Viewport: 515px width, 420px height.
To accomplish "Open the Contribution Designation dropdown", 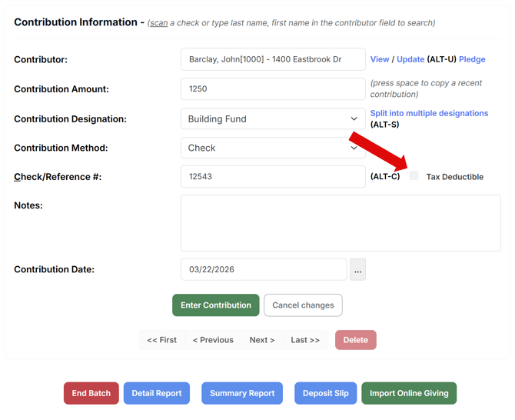I will (273, 119).
